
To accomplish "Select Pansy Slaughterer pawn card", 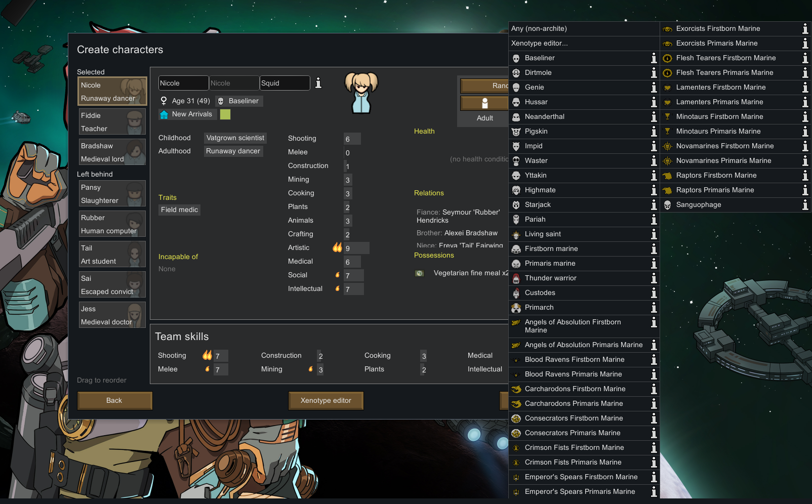I will tap(112, 194).
